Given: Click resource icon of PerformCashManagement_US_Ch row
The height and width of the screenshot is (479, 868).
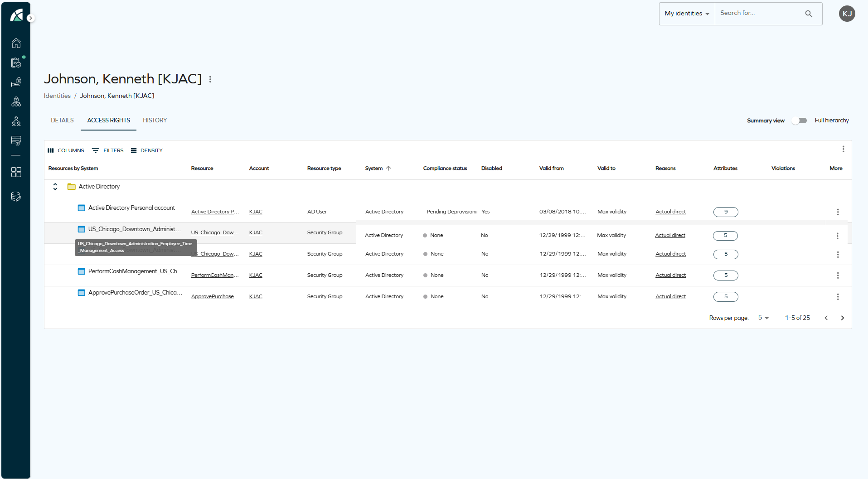Looking at the screenshot, I should pyautogui.click(x=82, y=271).
